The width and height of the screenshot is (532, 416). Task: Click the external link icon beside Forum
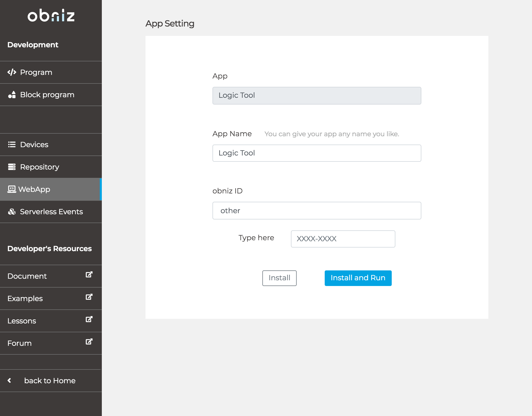click(x=89, y=342)
